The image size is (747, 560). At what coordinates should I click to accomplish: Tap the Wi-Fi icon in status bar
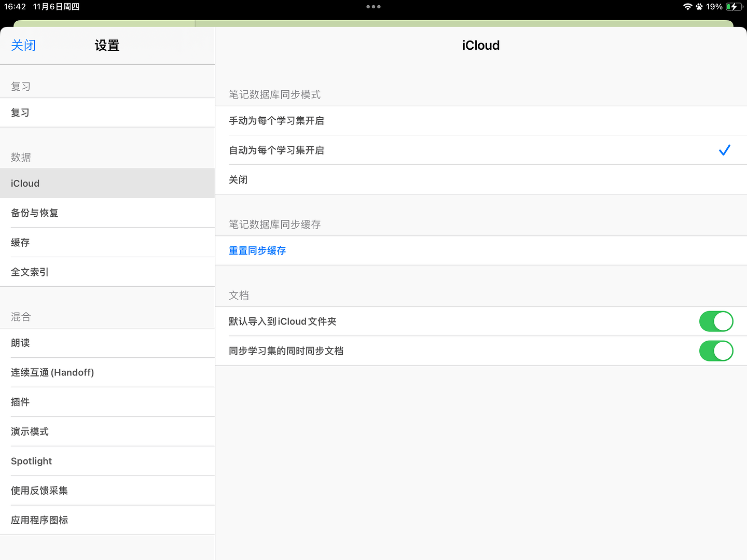pyautogui.click(x=687, y=7)
